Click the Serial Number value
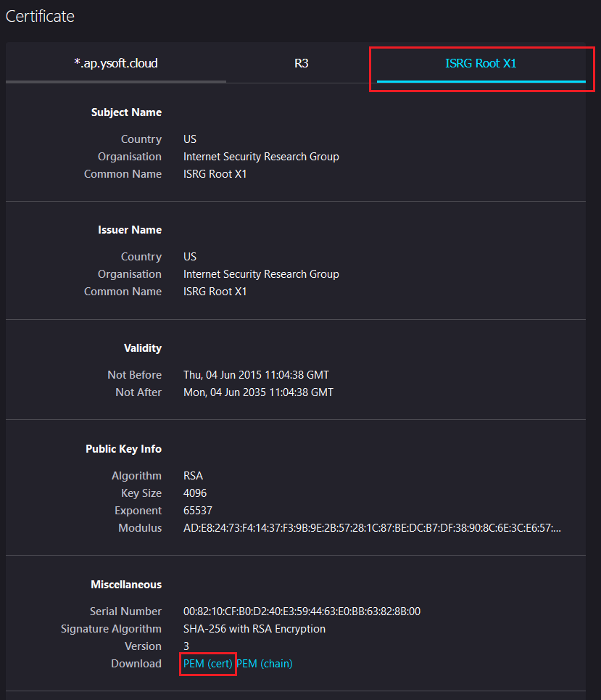This screenshot has width=601, height=700. [302, 612]
